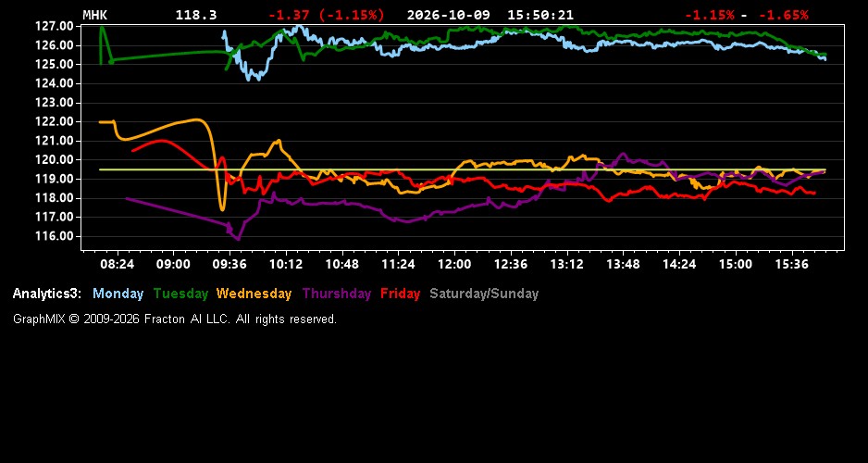Click the 09:00 time axis label
The width and height of the screenshot is (868, 463).
click(x=173, y=264)
